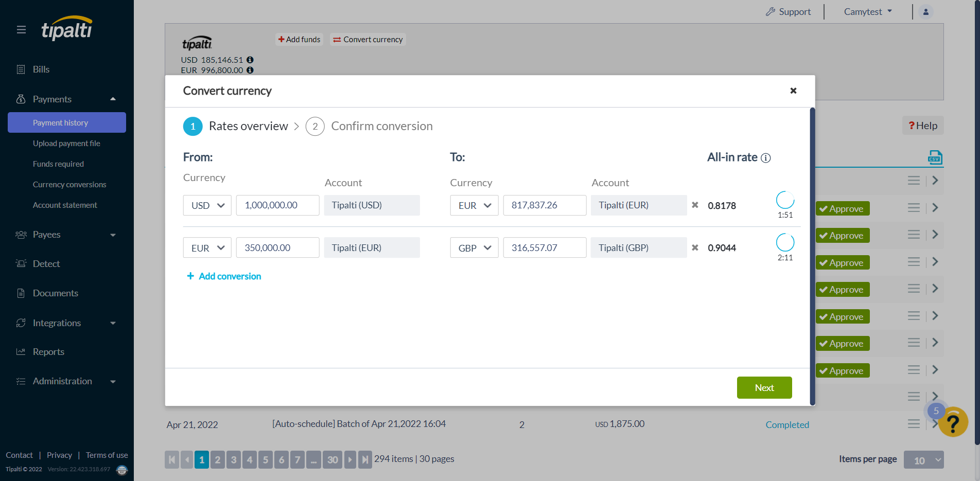Click the badge icon beside version number
This screenshot has height=481, width=980.
(x=122, y=470)
